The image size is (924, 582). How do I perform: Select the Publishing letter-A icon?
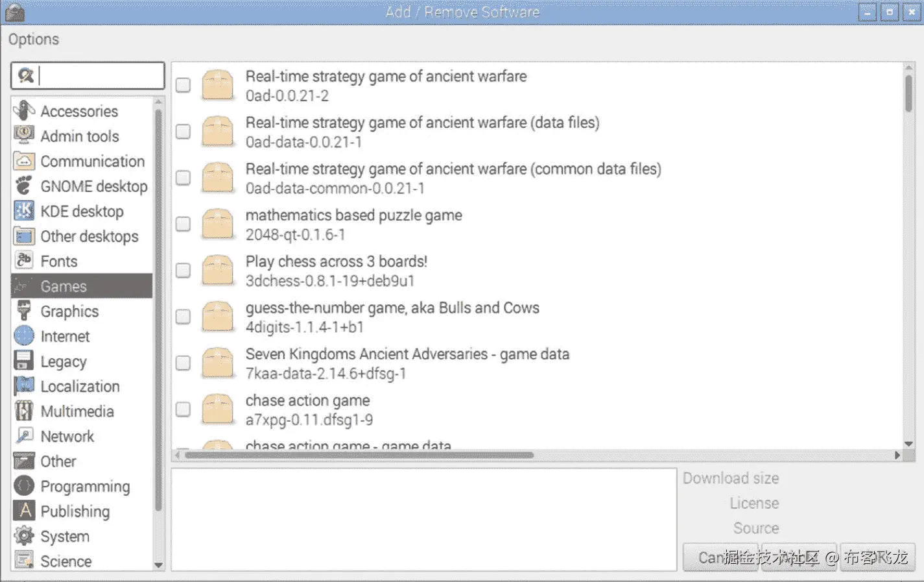(x=24, y=511)
